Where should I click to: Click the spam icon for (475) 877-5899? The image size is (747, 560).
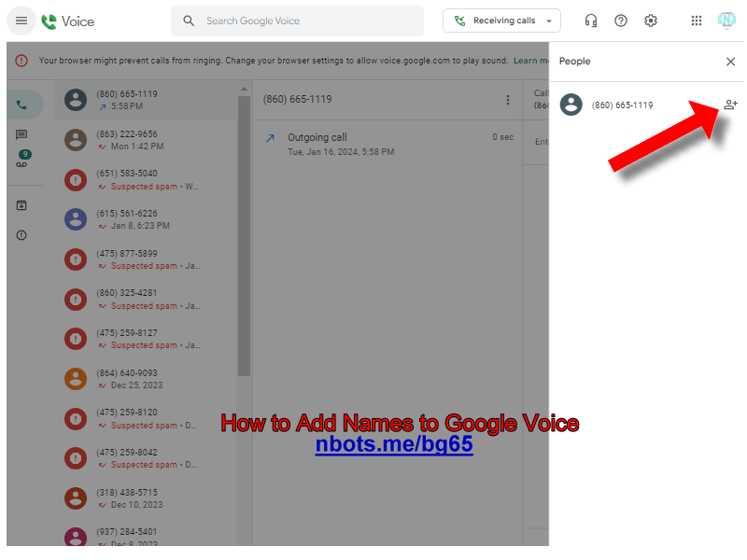point(76,259)
